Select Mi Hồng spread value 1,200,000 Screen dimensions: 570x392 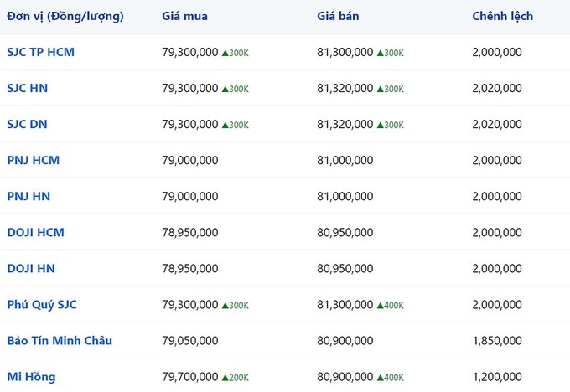point(497,377)
